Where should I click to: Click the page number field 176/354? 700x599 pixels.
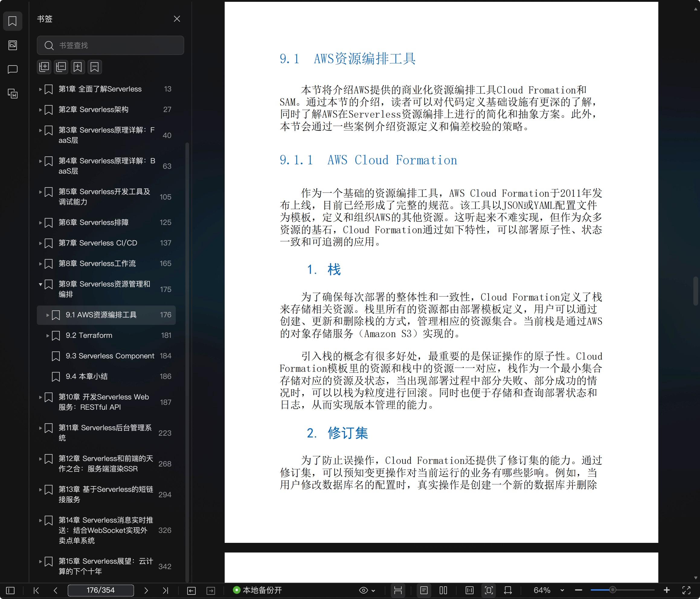(x=101, y=590)
